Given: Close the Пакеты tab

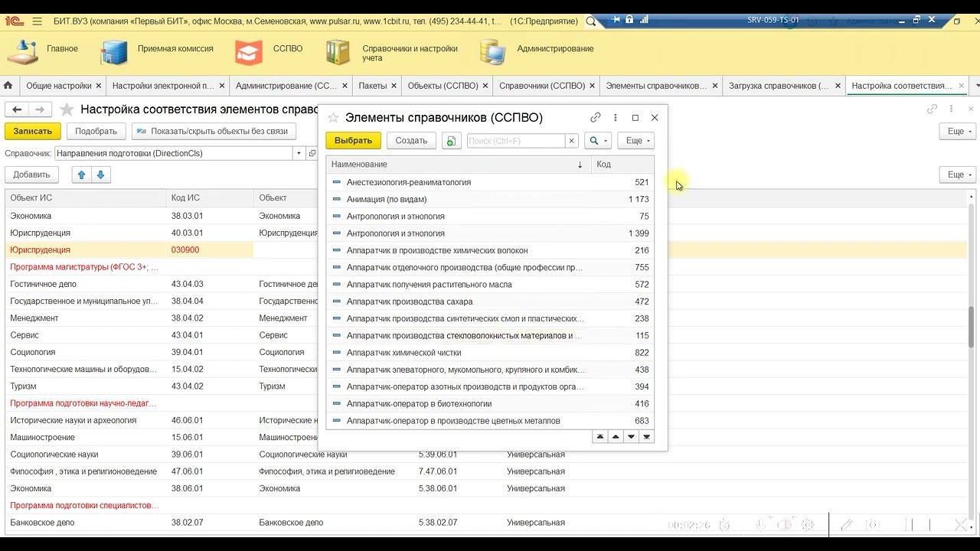Looking at the screenshot, I should pos(395,86).
